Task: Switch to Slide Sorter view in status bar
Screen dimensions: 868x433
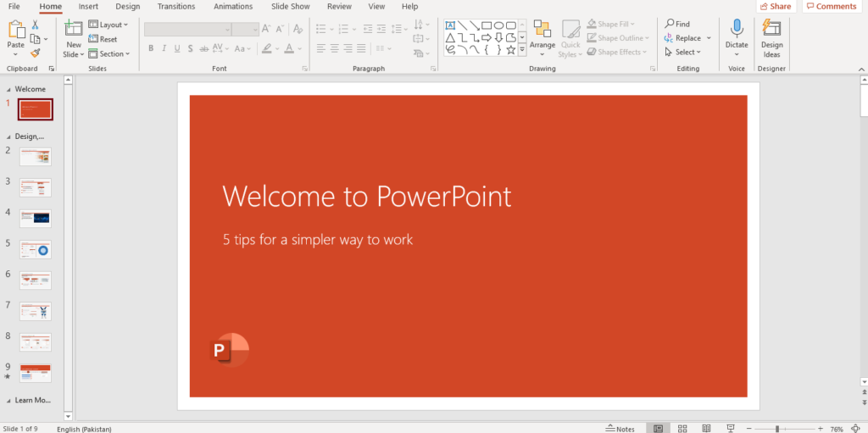Action: coord(682,429)
